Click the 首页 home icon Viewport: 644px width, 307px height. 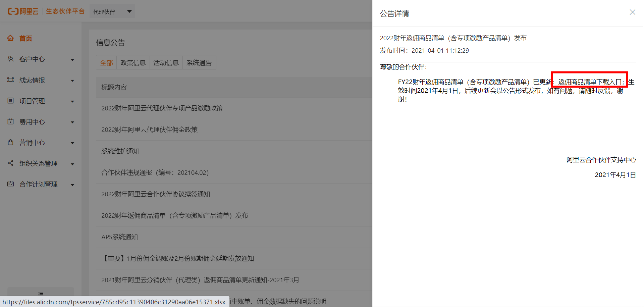(x=11, y=38)
